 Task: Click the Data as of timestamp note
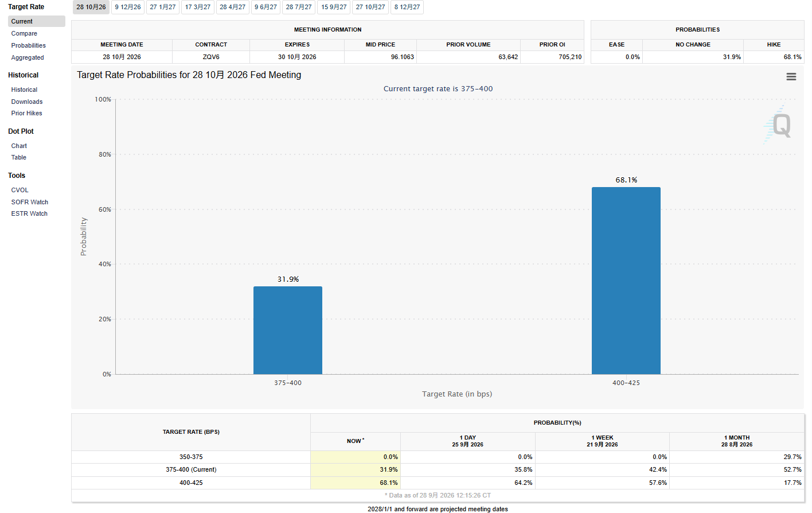click(438, 495)
